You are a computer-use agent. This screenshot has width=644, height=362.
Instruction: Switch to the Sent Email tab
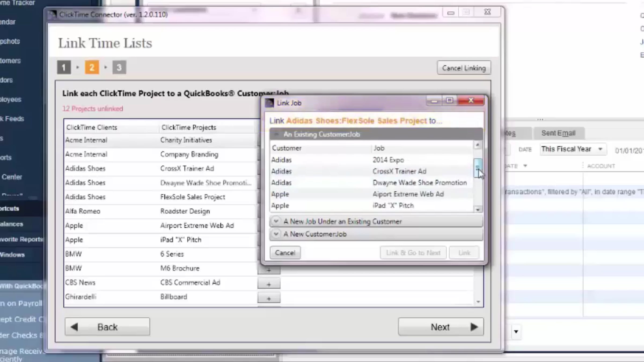[x=558, y=133]
